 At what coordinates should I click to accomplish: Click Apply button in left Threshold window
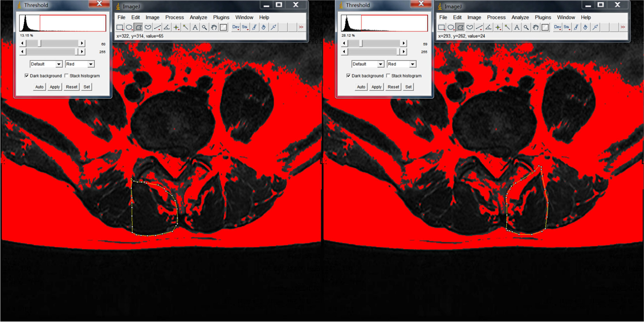click(x=55, y=87)
